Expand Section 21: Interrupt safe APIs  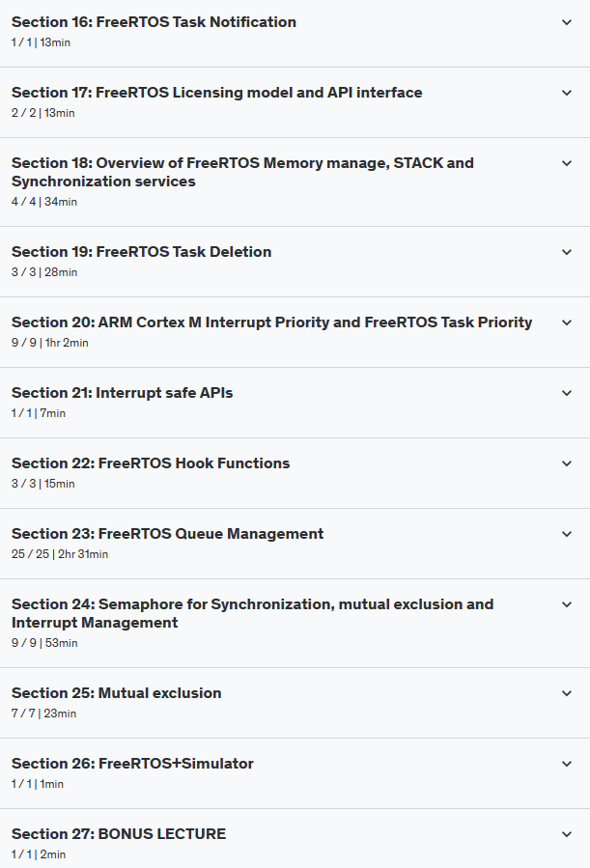pyautogui.click(x=567, y=392)
